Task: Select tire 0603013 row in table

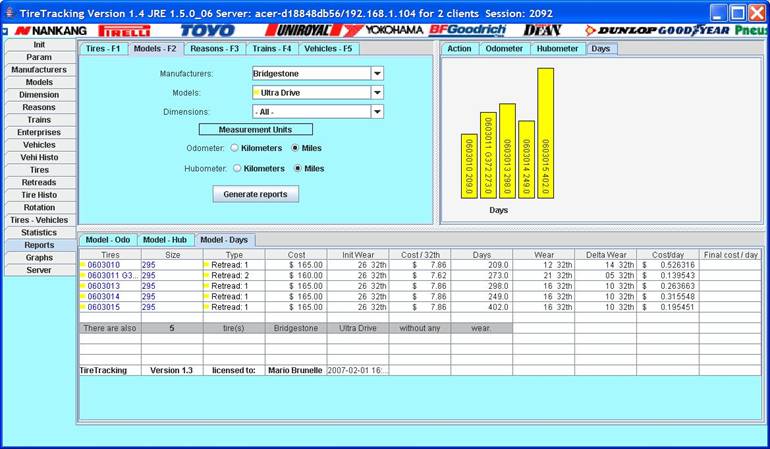Action: 104,286
